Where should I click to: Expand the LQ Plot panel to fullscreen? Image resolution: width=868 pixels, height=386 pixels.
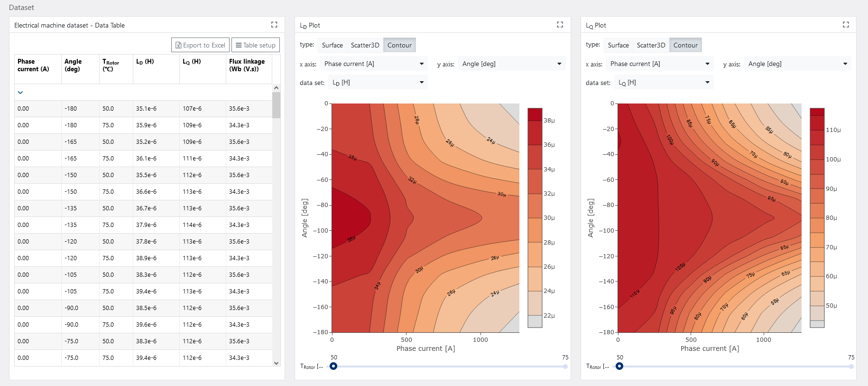846,25
